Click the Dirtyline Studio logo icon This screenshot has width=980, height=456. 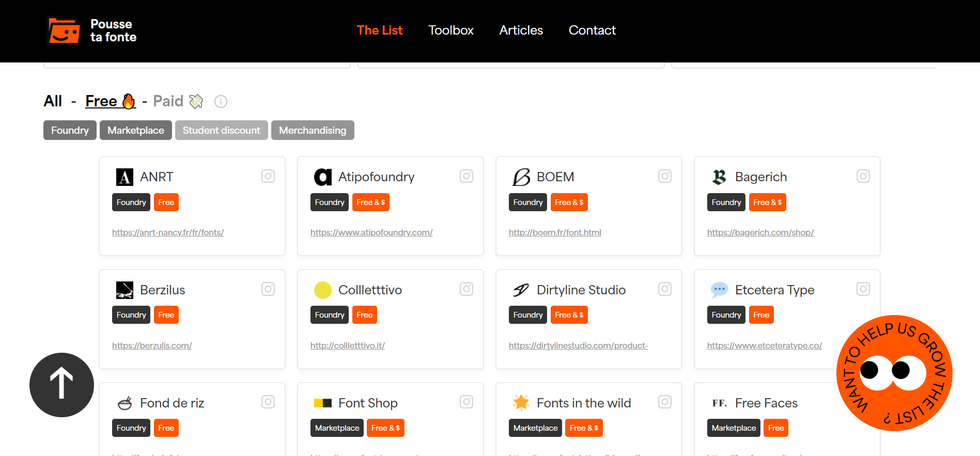[521, 290]
